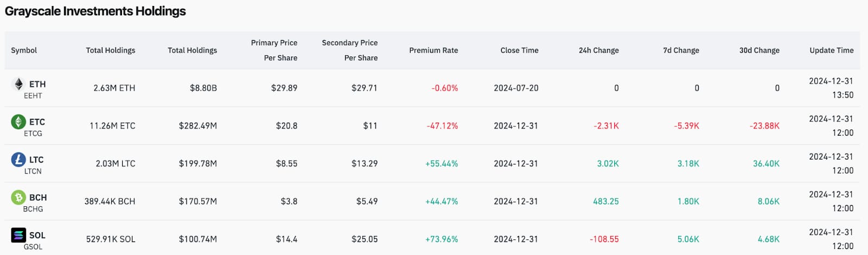Click the Bitcoin Cash BCH coin icon
This screenshot has width=868, height=255.
18,197
